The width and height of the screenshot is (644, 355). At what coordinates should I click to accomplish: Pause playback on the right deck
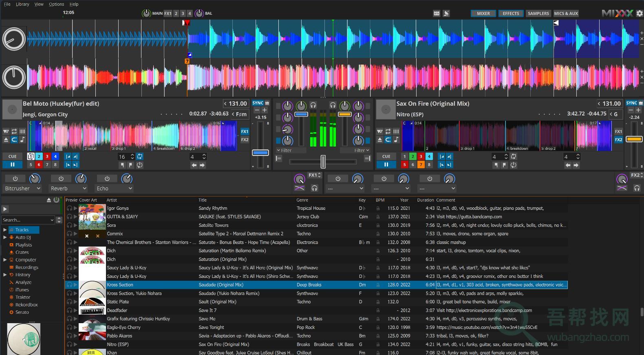[x=386, y=165]
